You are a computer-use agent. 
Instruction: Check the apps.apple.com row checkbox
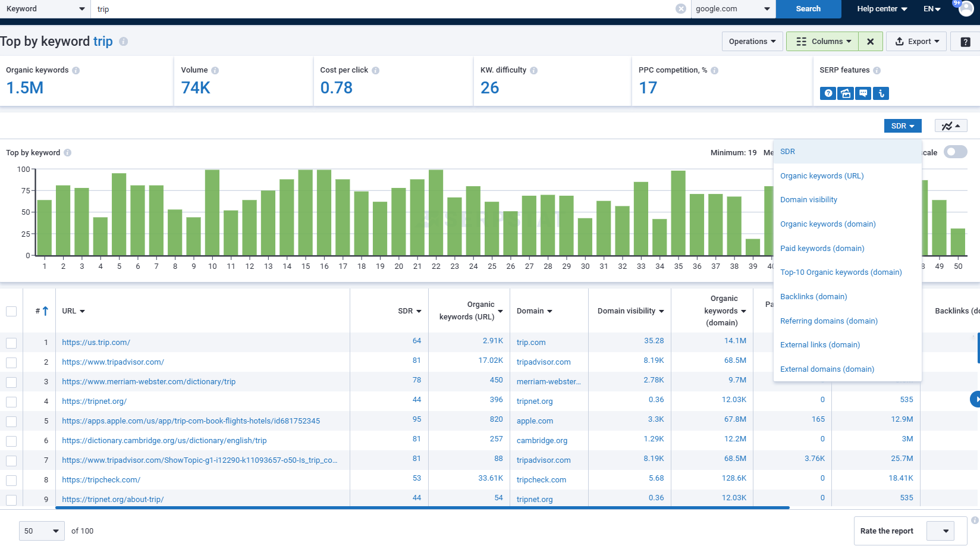(x=11, y=421)
